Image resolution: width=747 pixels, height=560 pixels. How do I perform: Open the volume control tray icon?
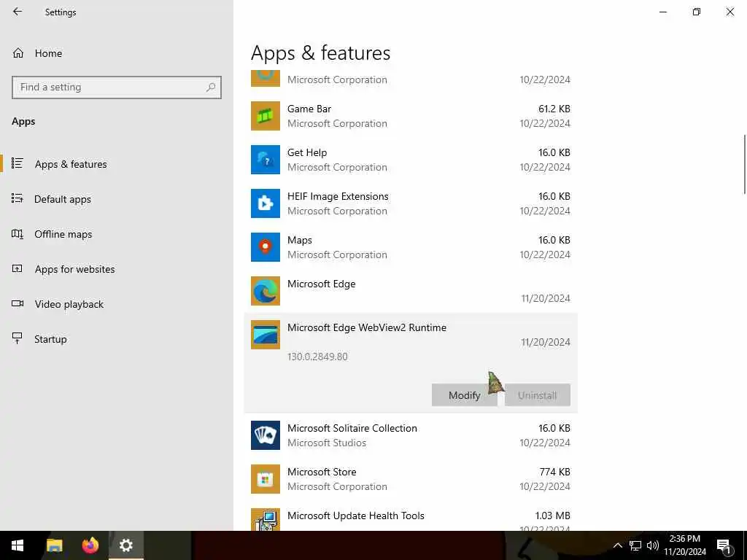coord(653,545)
